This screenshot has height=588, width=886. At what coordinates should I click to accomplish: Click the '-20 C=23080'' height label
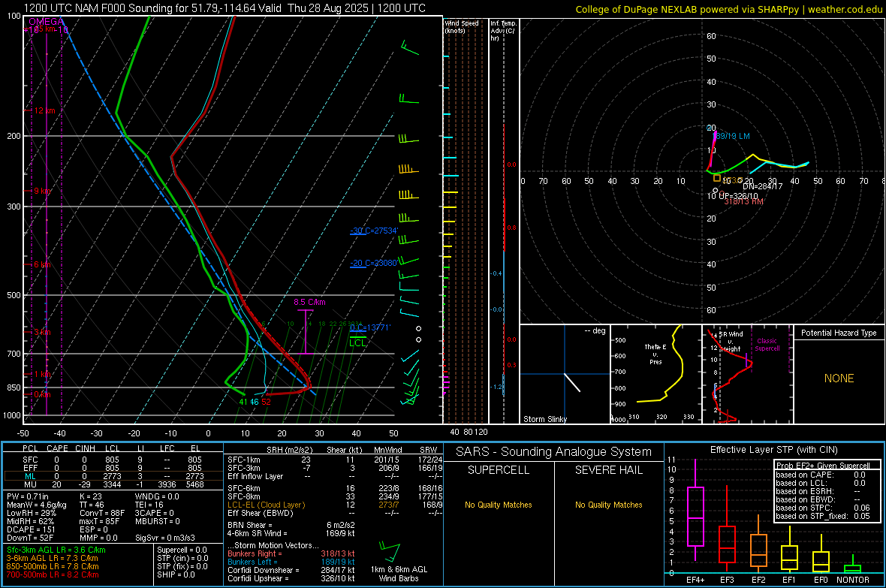coord(374,263)
